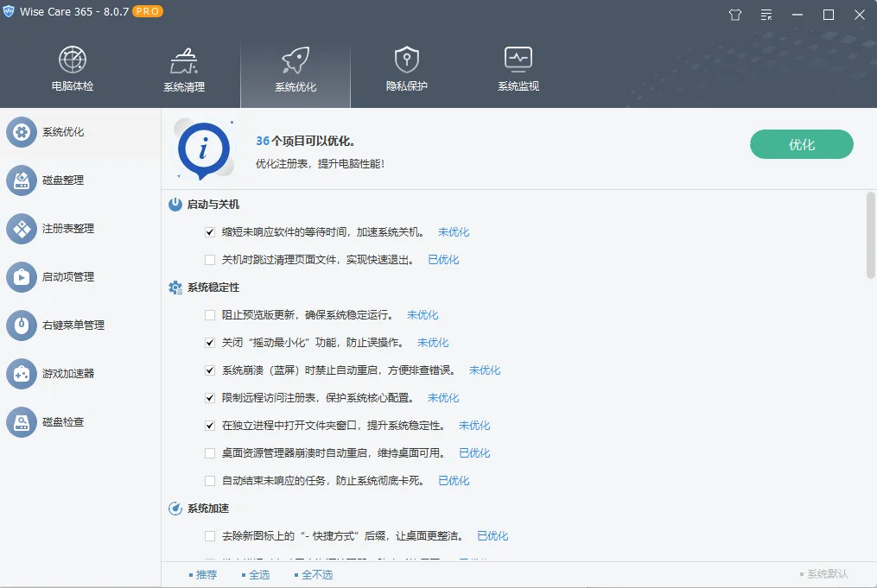
Task: Open the 隐私保护 shield icon tab
Action: (x=407, y=68)
